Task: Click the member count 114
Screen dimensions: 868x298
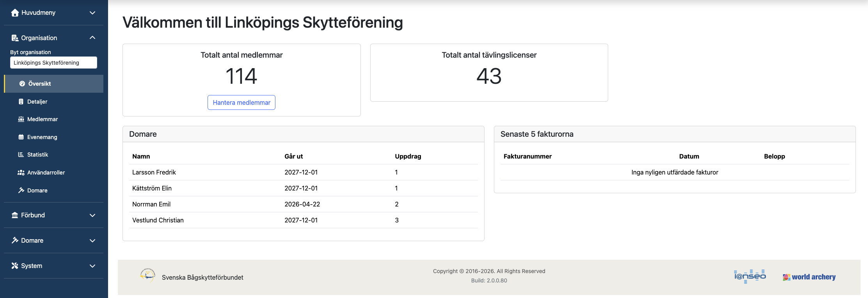Action: [241, 76]
